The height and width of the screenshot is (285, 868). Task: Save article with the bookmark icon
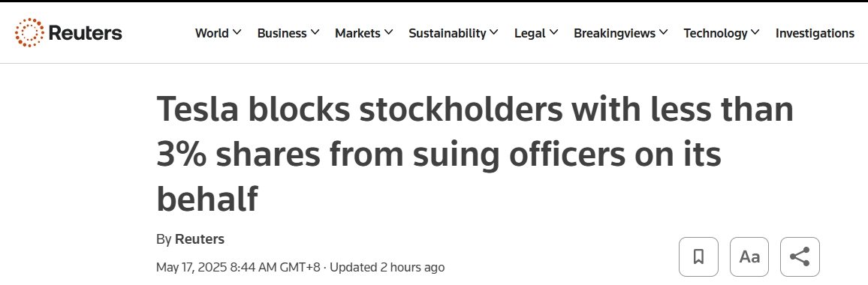coord(698,256)
